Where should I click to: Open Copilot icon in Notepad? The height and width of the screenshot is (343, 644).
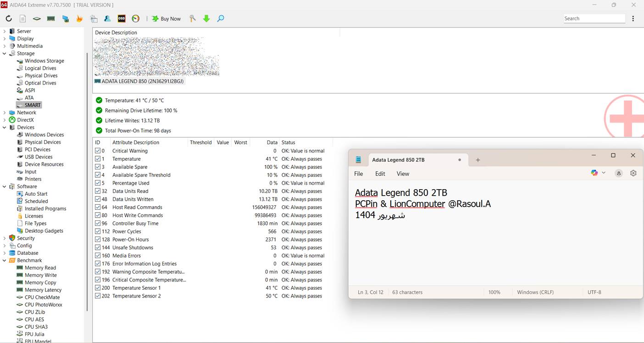click(x=594, y=173)
